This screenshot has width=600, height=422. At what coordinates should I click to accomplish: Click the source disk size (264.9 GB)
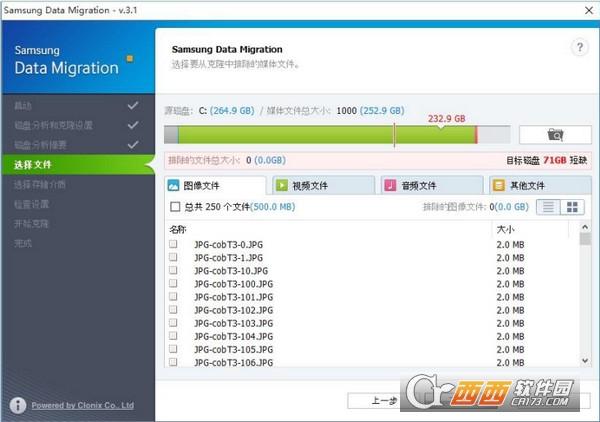click(232, 111)
